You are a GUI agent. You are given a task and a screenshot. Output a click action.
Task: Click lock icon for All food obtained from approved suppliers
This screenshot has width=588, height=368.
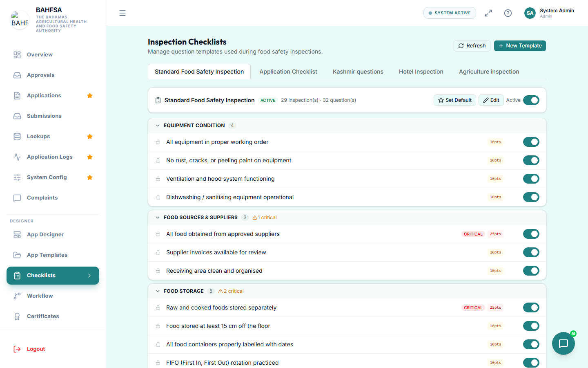tap(158, 234)
